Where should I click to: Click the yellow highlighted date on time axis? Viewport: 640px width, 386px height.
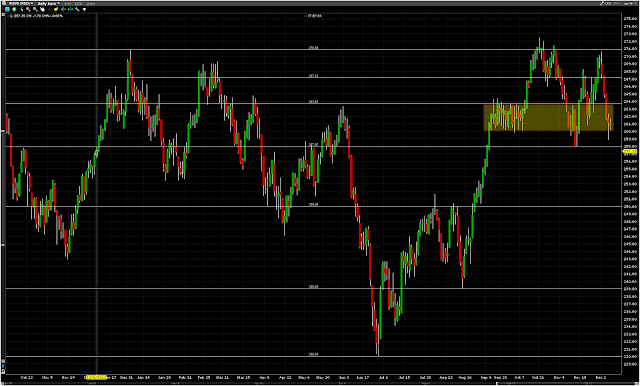(96, 377)
